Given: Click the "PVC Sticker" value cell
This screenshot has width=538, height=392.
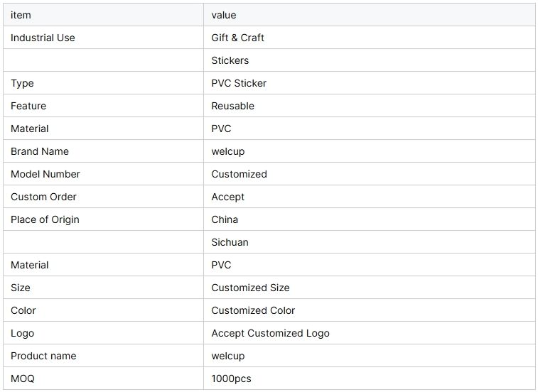Looking at the screenshot, I should (x=239, y=83).
